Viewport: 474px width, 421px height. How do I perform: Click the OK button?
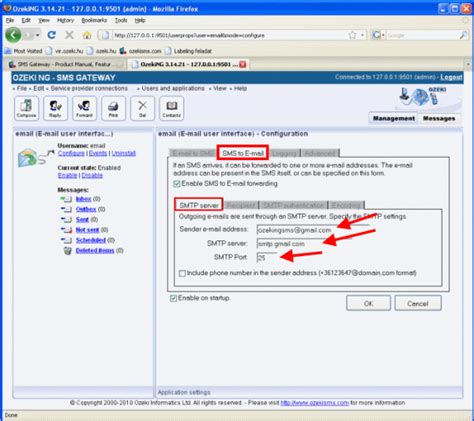point(368,303)
